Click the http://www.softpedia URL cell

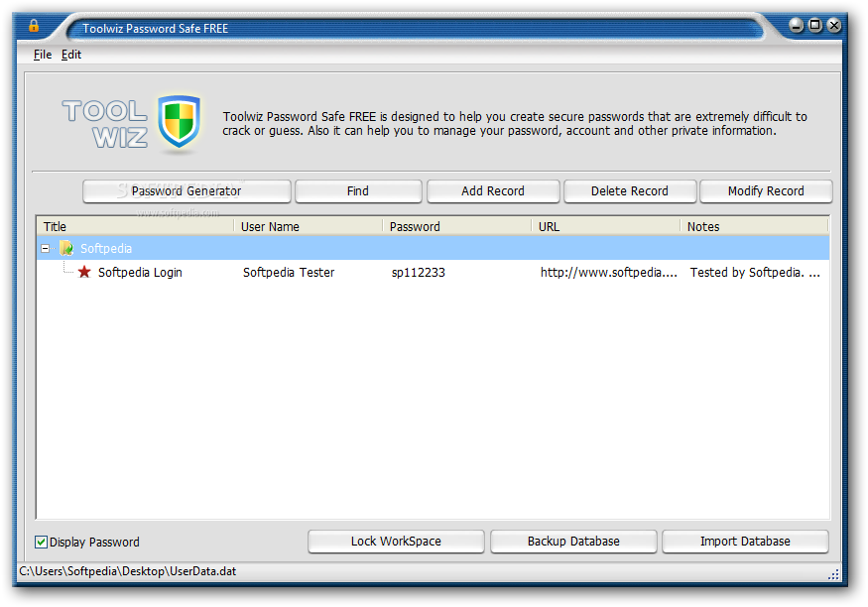tap(609, 272)
